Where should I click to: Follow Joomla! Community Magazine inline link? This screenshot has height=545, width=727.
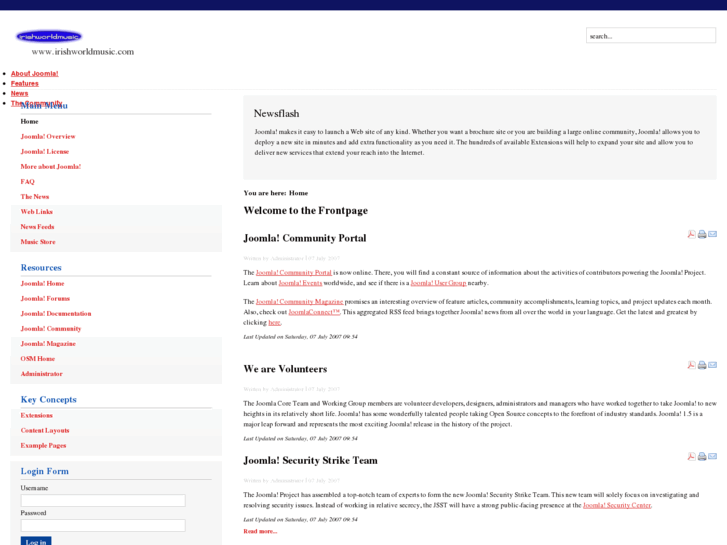(x=300, y=301)
